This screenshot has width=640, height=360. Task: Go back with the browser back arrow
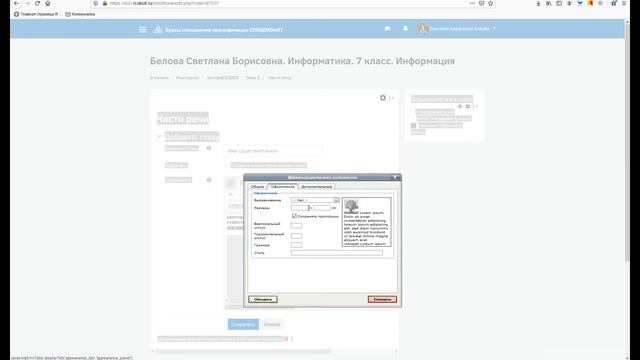16,3
